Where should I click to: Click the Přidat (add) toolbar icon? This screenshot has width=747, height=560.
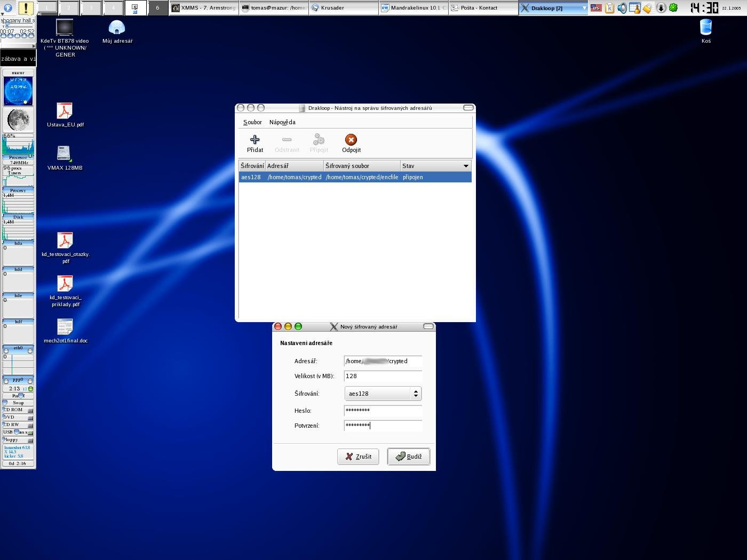255,140
